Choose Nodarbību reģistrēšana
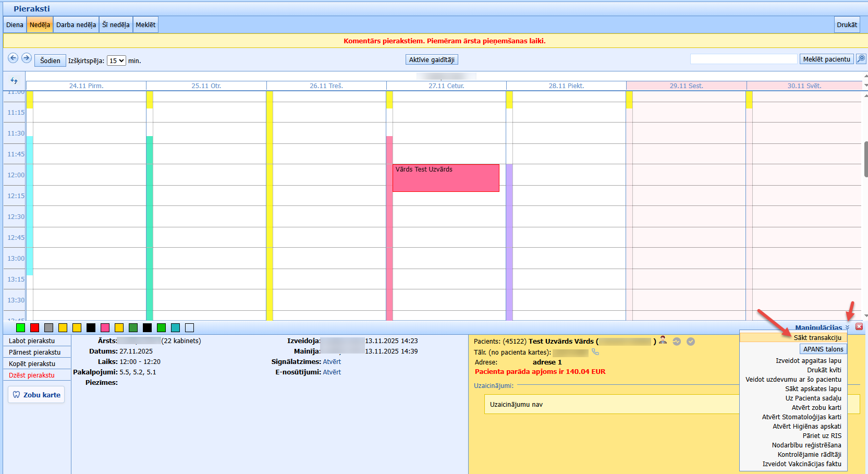 pos(806,445)
